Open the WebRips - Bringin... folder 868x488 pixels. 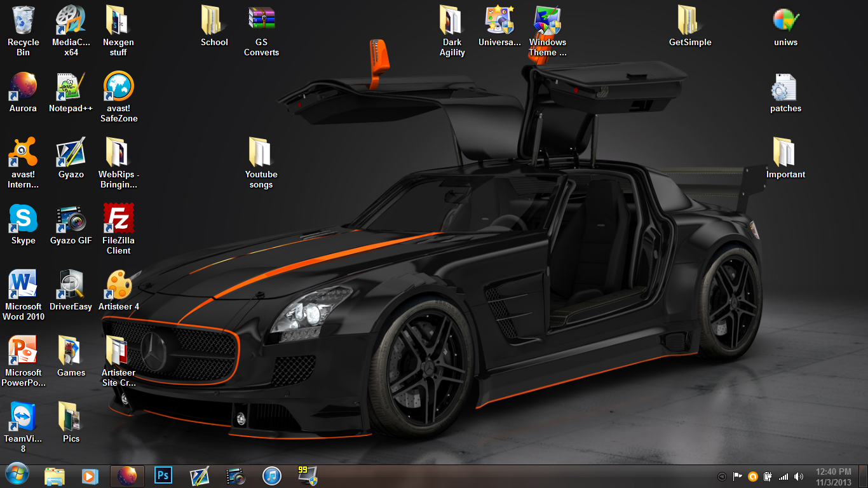tap(118, 162)
